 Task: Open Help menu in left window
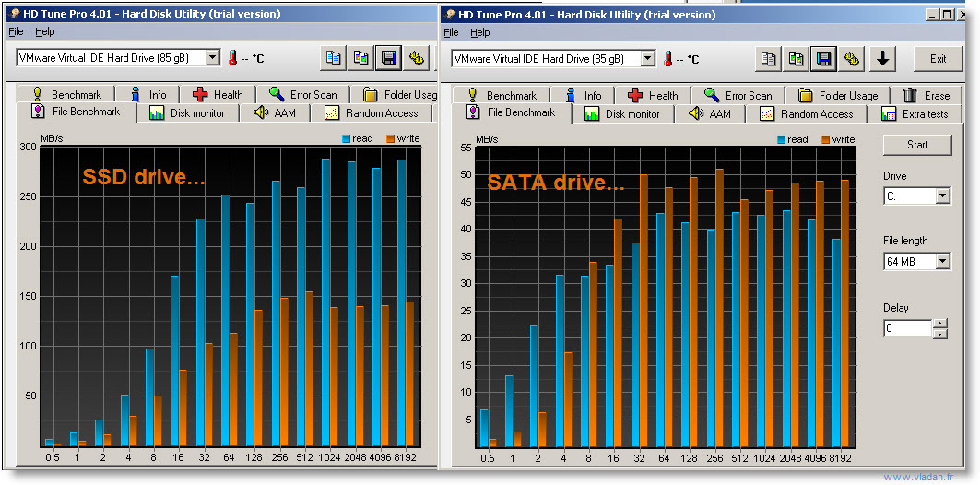(45, 31)
